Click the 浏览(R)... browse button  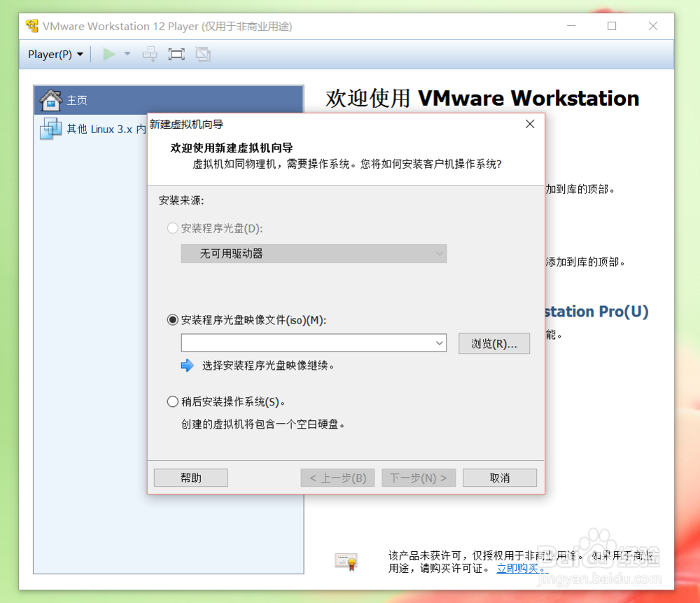494,343
